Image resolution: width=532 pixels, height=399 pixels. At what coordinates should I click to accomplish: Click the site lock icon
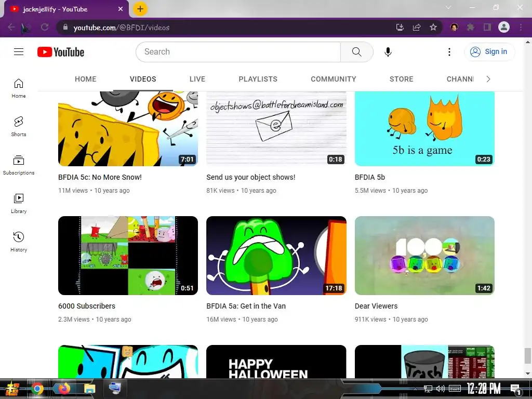[65, 27]
